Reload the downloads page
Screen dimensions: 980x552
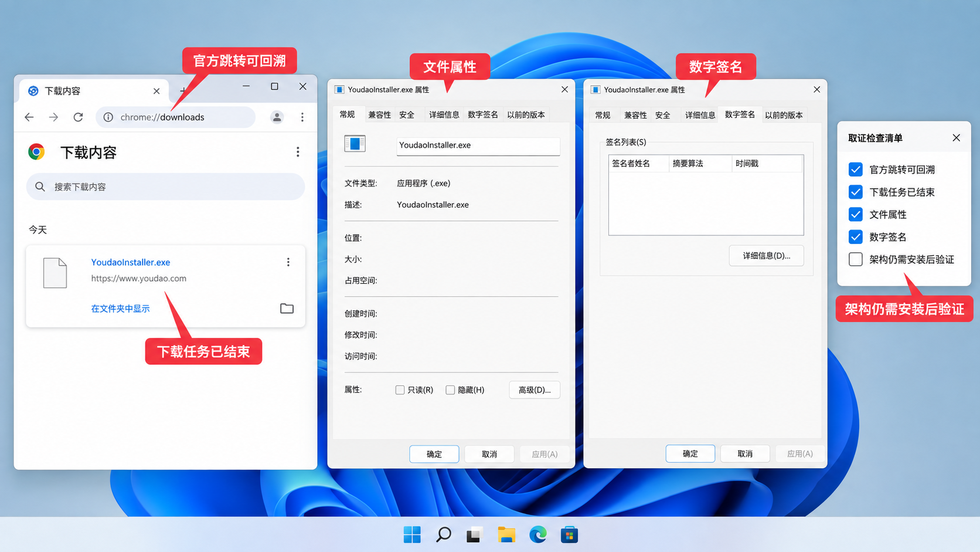point(78,117)
